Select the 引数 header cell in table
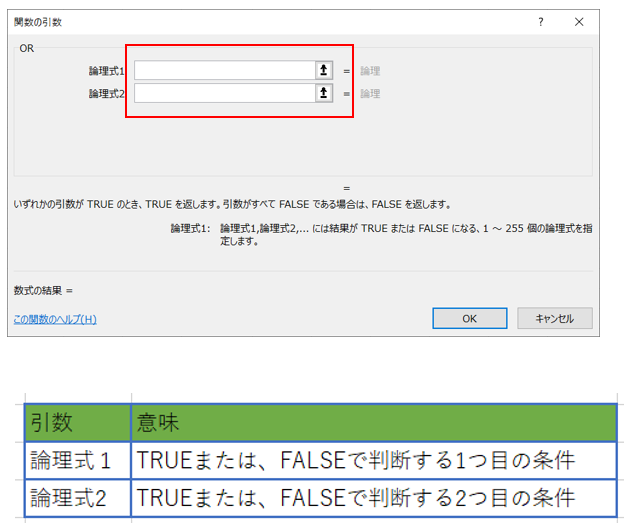627x524 pixels. (78, 422)
